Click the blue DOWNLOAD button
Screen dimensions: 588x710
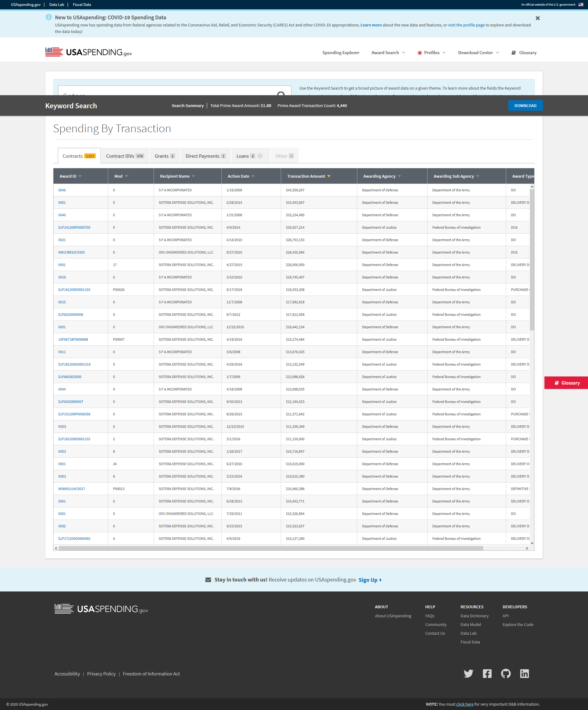click(x=525, y=105)
